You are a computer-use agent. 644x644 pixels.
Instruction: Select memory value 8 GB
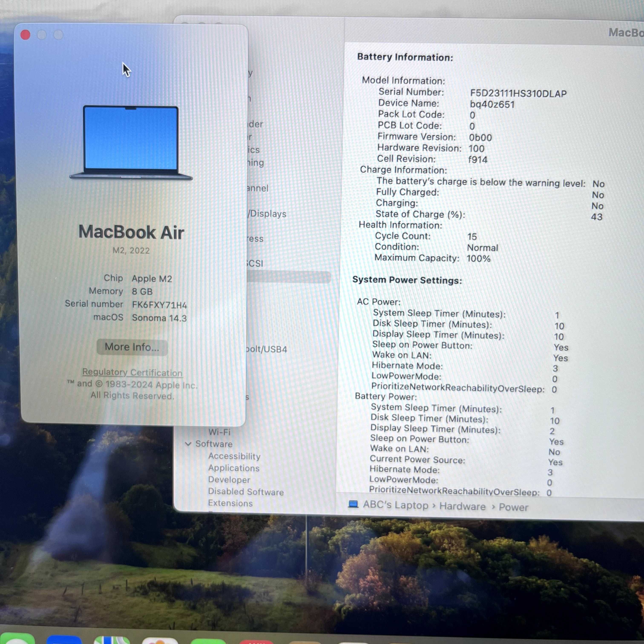coord(142,292)
